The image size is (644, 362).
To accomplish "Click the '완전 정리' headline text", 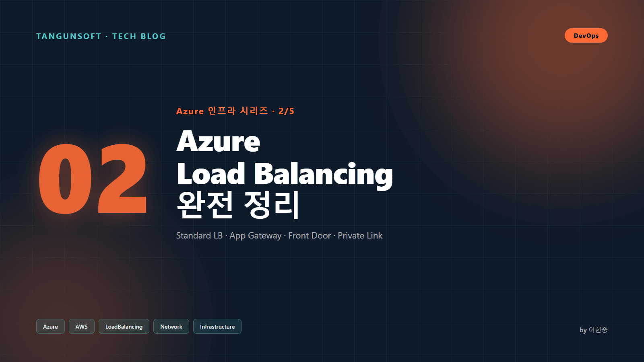I will [x=238, y=205].
